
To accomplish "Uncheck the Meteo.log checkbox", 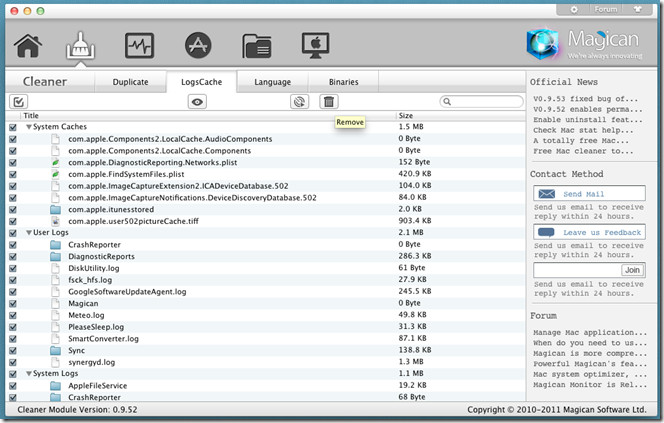I will tap(13, 315).
